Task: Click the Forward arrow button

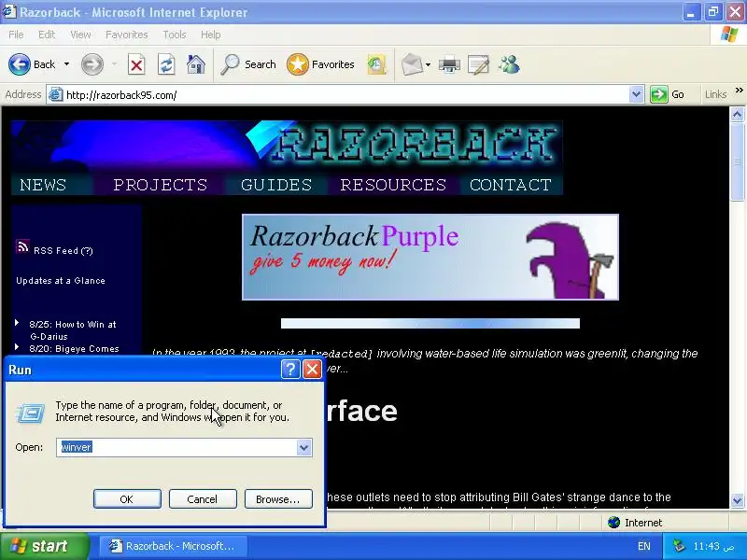Action: (x=92, y=64)
